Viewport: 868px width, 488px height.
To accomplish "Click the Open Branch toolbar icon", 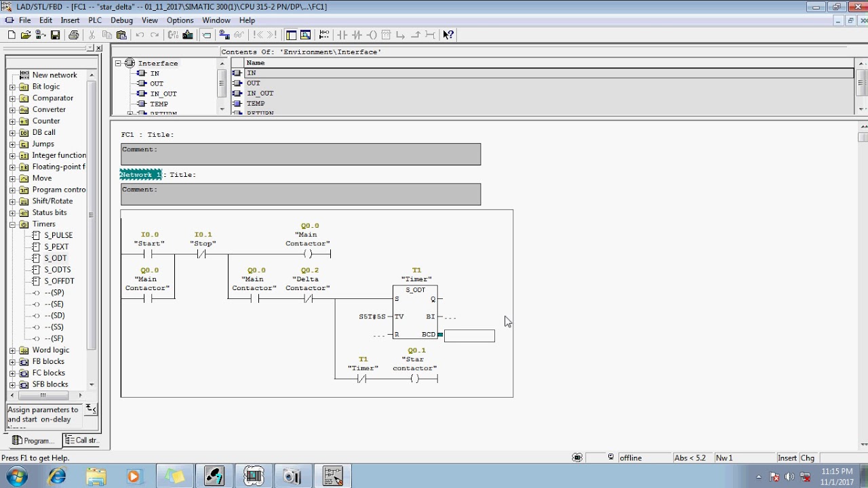I will (400, 35).
